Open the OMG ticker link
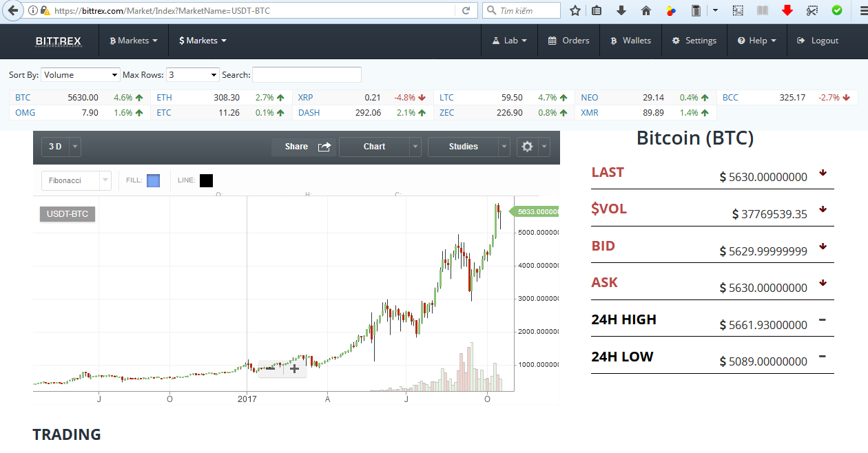868x453 pixels. [25, 113]
